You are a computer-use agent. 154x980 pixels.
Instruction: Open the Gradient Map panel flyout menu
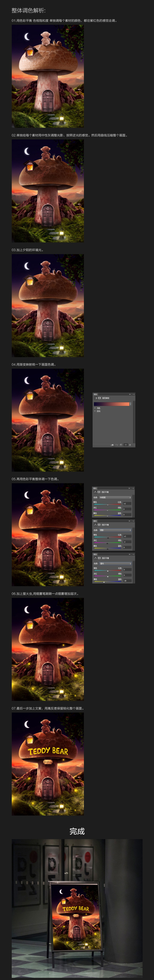click(134, 394)
